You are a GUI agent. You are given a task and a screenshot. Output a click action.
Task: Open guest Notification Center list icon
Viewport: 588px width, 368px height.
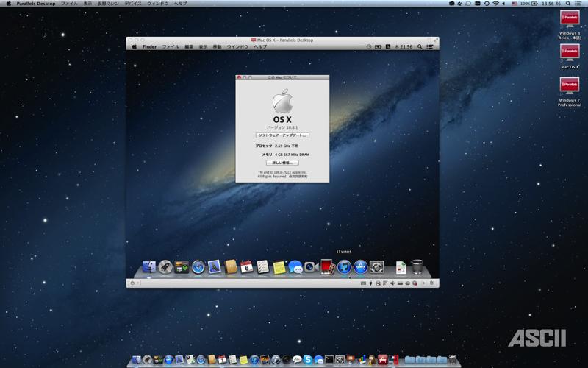tap(431, 46)
